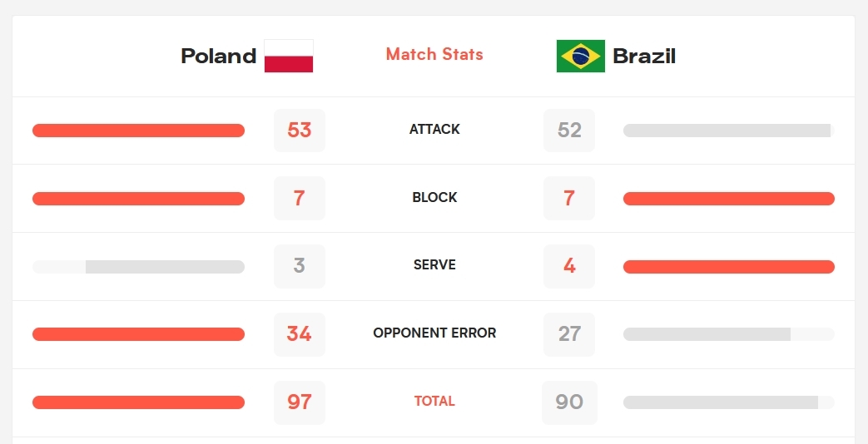Click Brazil's attack score 52
This screenshot has width=868, height=444.
point(569,131)
